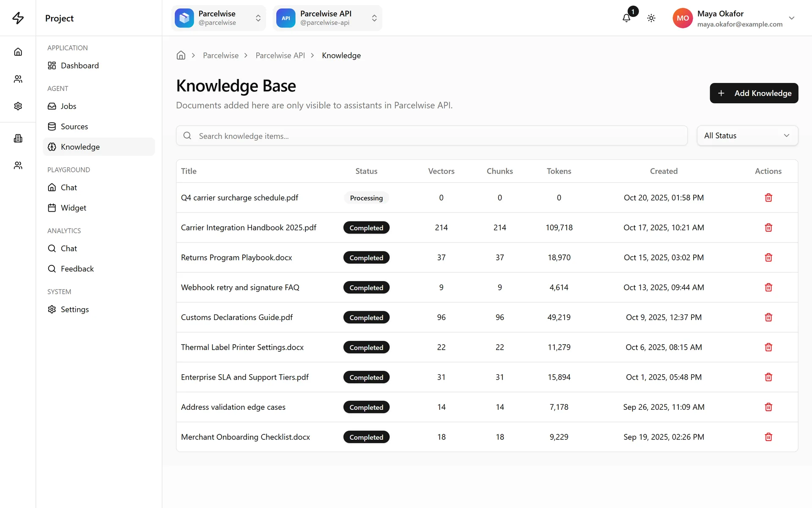Delete Thermal Label Printer Settings.docx
Screen dimensions: 812x508
(768, 347)
